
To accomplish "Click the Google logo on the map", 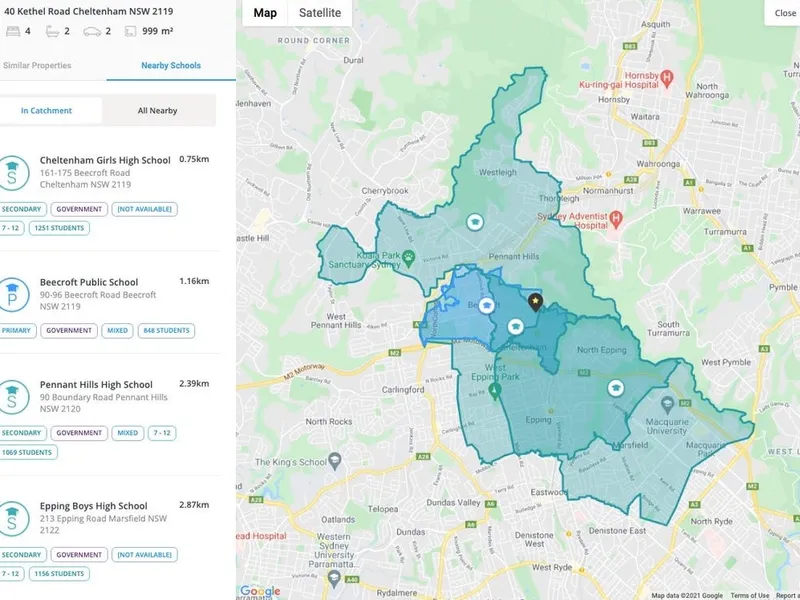I will tap(260, 591).
